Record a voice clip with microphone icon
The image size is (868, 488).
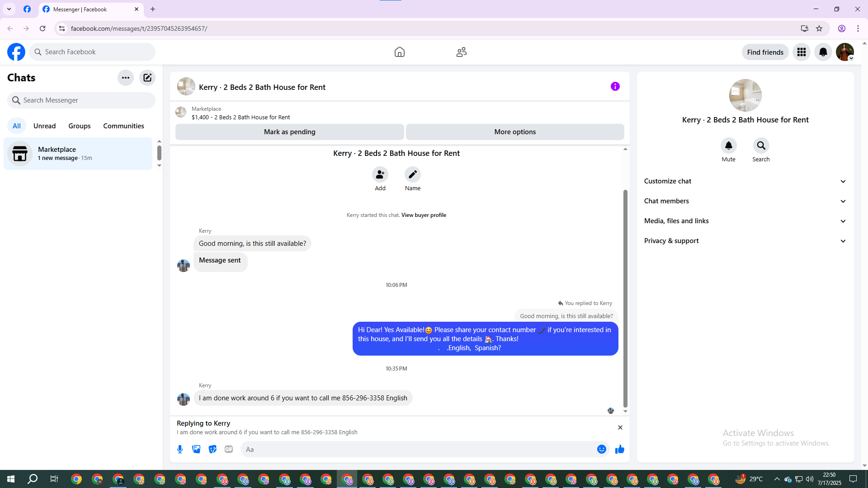point(180,449)
